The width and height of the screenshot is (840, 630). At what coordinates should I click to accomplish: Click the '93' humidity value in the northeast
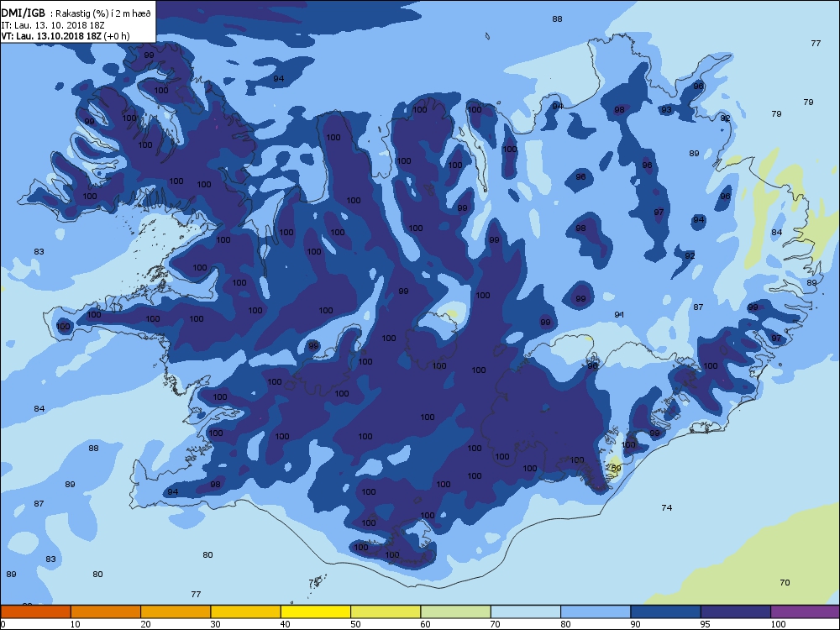[x=666, y=110]
